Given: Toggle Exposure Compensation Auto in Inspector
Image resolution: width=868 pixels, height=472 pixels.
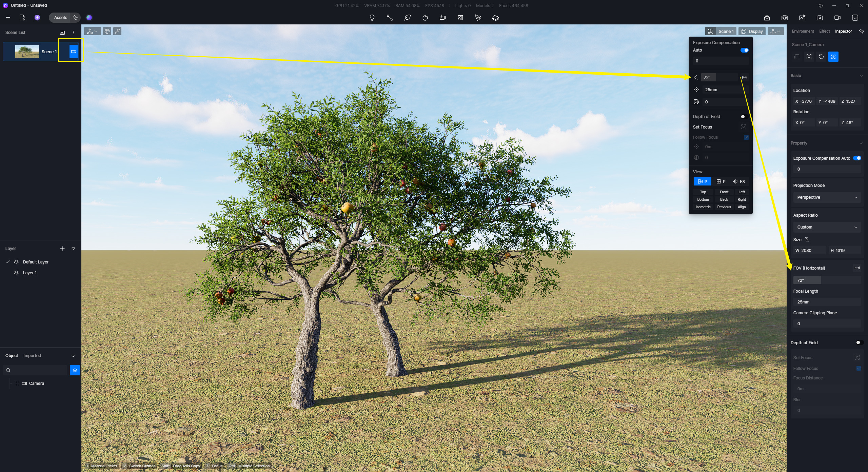Looking at the screenshot, I should (x=857, y=158).
